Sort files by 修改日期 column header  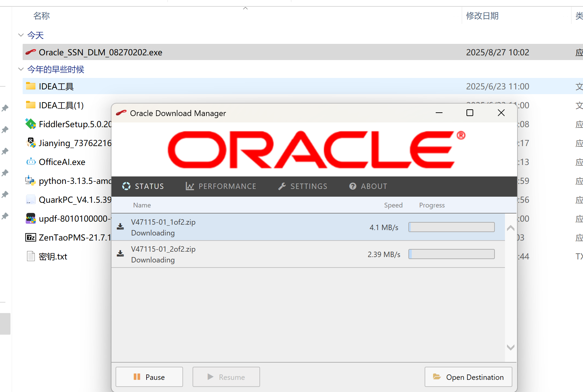(482, 16)
